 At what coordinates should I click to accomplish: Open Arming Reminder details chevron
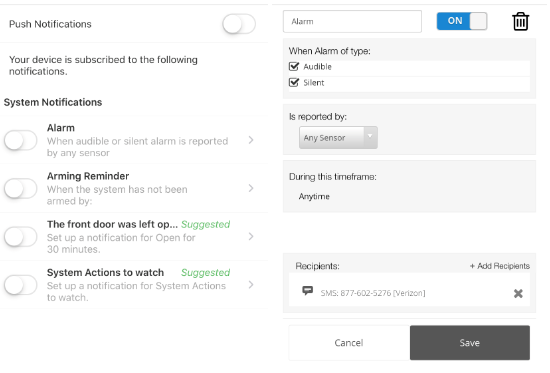click(251, 188)
